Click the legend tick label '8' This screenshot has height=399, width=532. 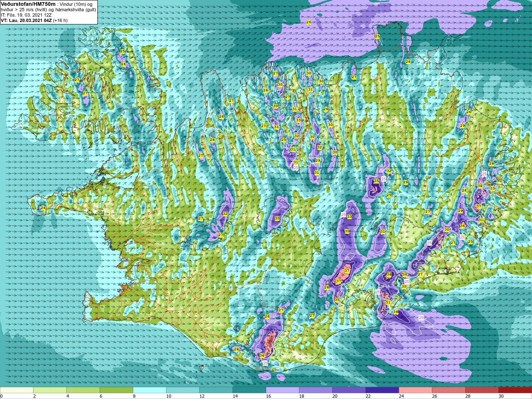coord(134,396)
